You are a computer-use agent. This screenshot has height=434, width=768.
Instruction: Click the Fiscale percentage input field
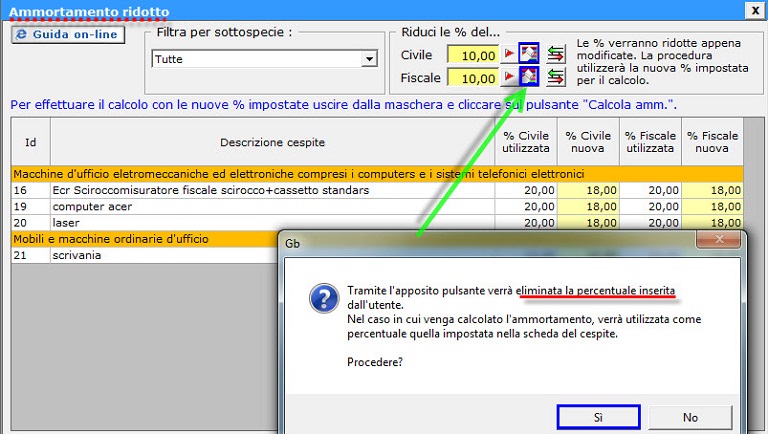472,77
